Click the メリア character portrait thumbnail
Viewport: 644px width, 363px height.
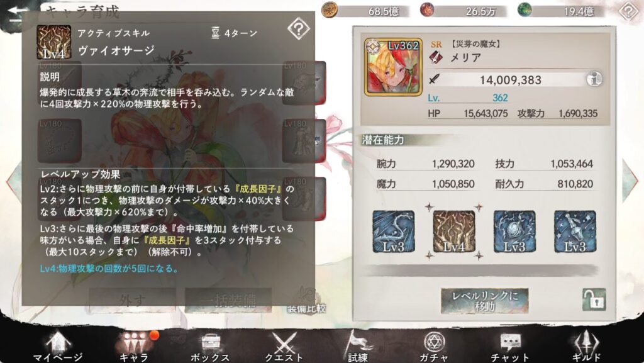point(393,67)
